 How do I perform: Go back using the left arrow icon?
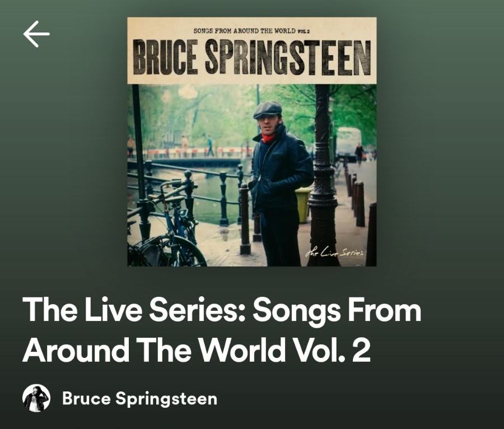pyautogui.click(x=36, y=34)
